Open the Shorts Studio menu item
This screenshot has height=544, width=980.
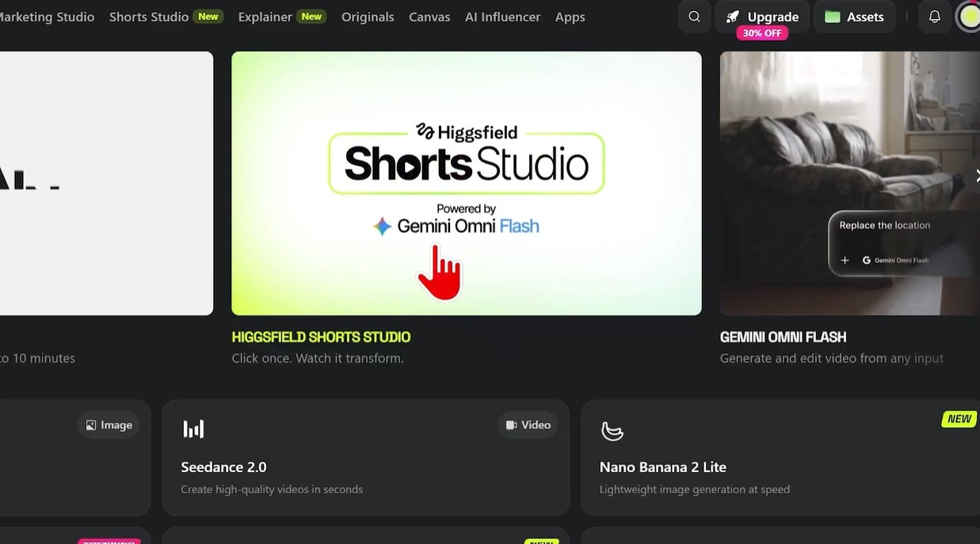tap(149, 17)
